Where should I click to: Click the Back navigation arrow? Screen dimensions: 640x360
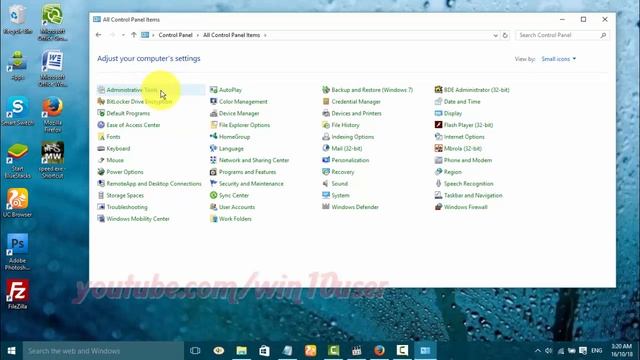coord(98,35)
